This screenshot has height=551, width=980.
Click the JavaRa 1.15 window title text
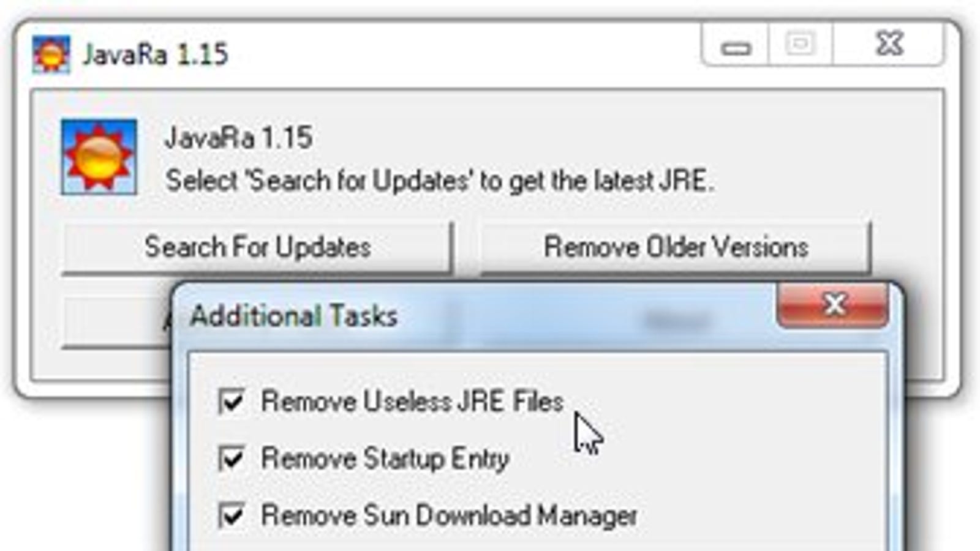156,54
